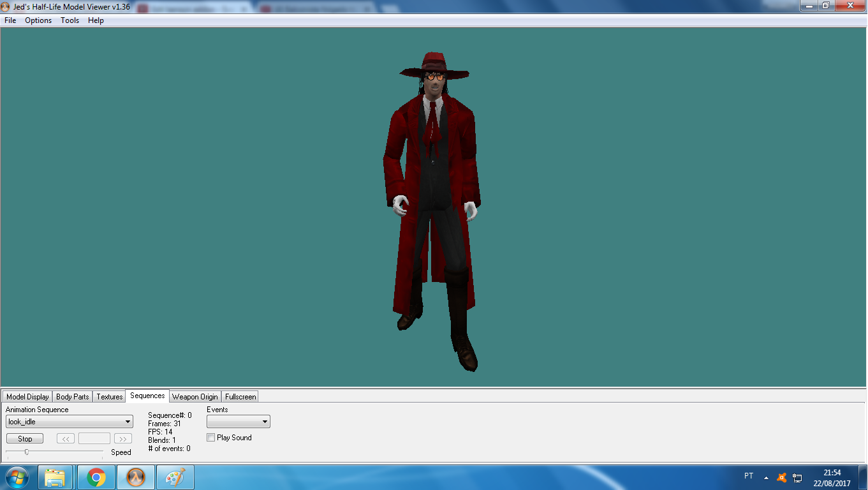The image size is (868, 490).
Task: Open the Options menu
Action: coord(38,20)
